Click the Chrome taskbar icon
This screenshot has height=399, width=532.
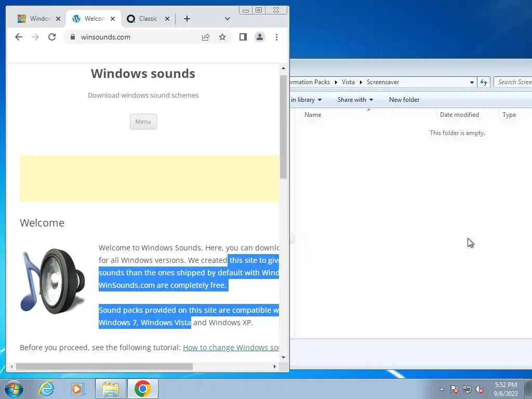[142, 389]
